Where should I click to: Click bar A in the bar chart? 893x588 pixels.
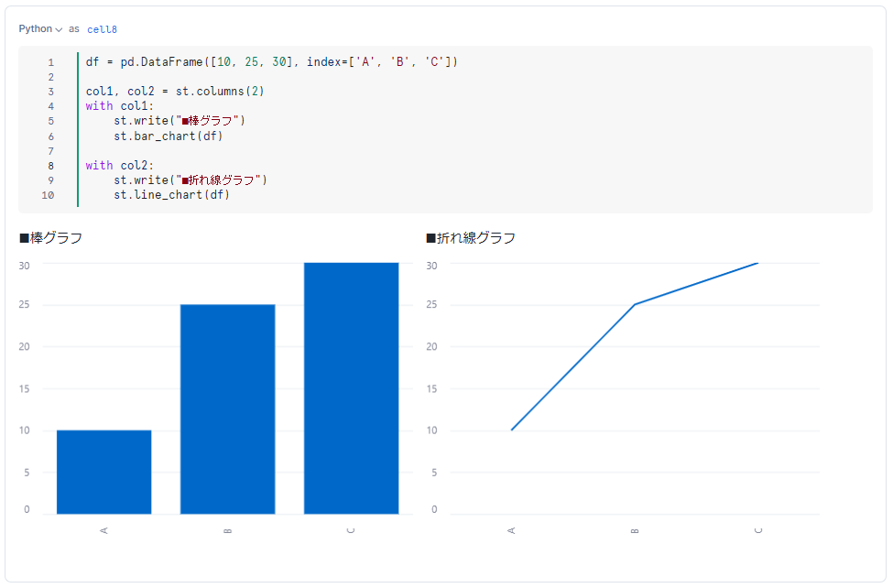coord(104,472)
